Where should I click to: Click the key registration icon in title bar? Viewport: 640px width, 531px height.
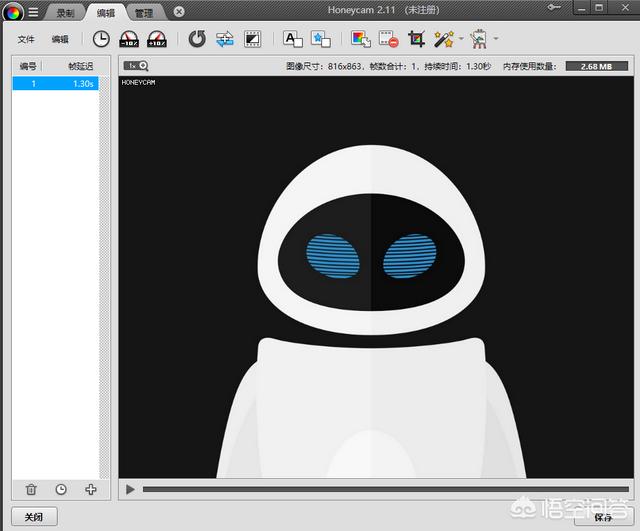(553, 7)
